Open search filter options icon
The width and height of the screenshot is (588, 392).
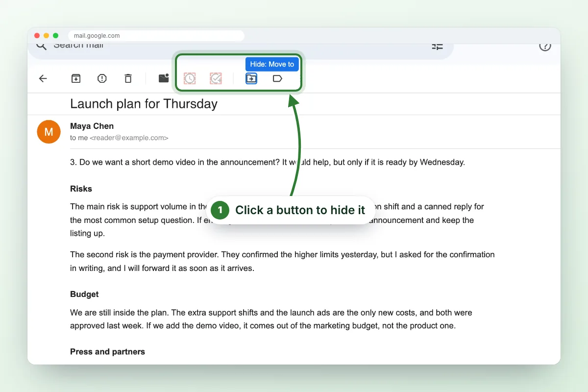pos(438,46)
